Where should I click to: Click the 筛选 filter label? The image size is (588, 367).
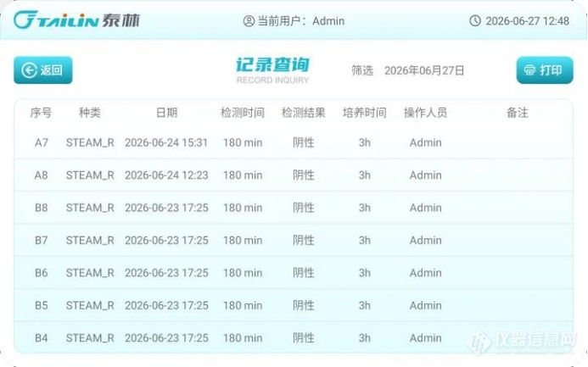362,70
